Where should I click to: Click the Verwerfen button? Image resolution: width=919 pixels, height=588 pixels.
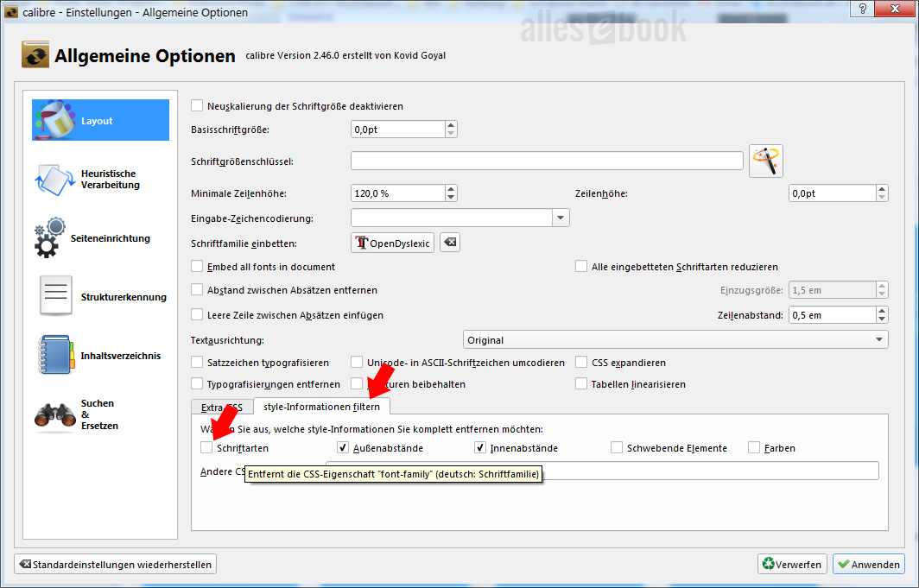(792, 565)
